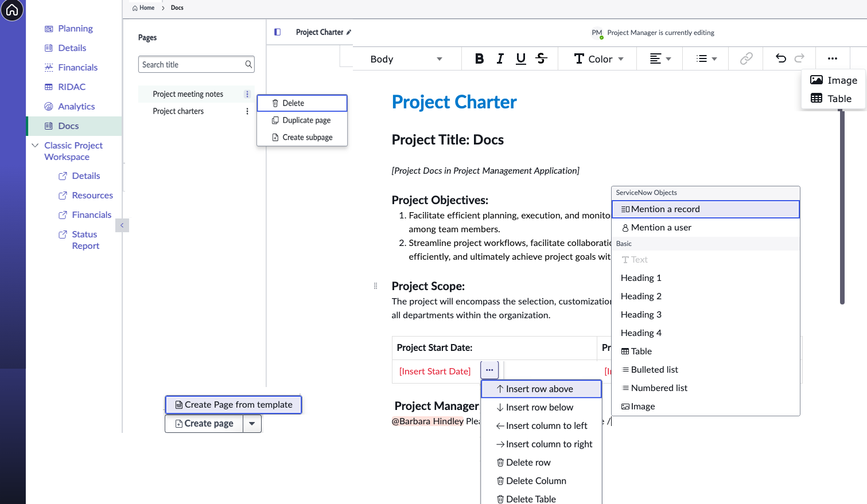Click the document vertical scrollbar
Viewport: 867px width, 504px height.
842,206
